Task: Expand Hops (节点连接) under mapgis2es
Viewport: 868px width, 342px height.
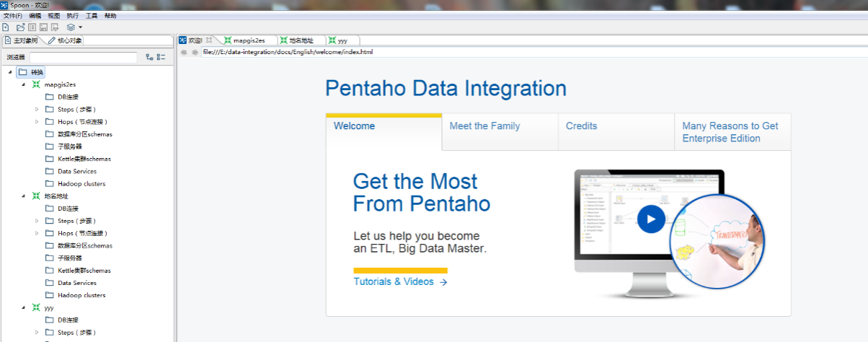Action: click(37, 122)
